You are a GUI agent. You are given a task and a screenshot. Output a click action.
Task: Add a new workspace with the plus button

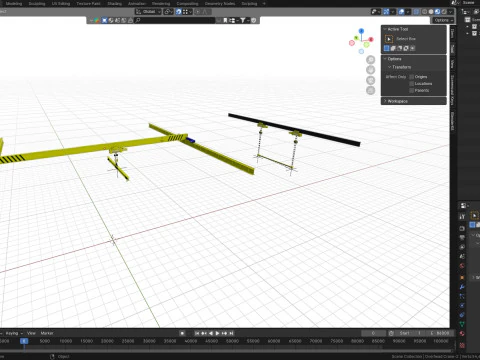264,3
